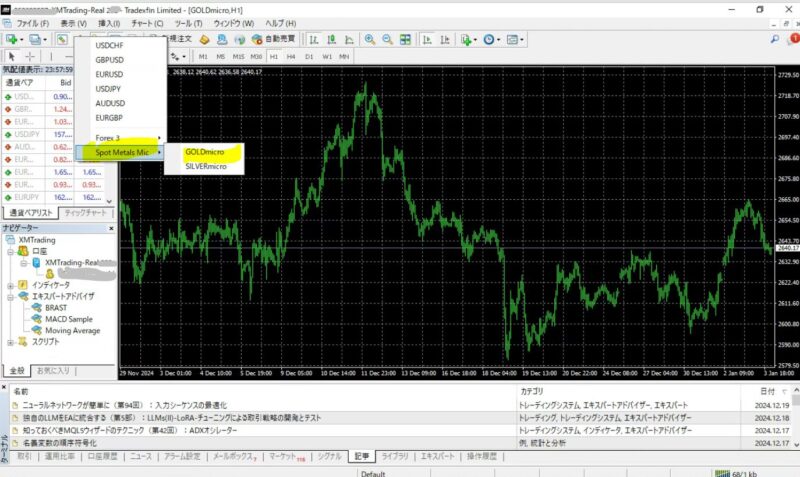Open the チャート (C) menu
The width and height of the screenshot is (800, 477).
pos(147,23)
